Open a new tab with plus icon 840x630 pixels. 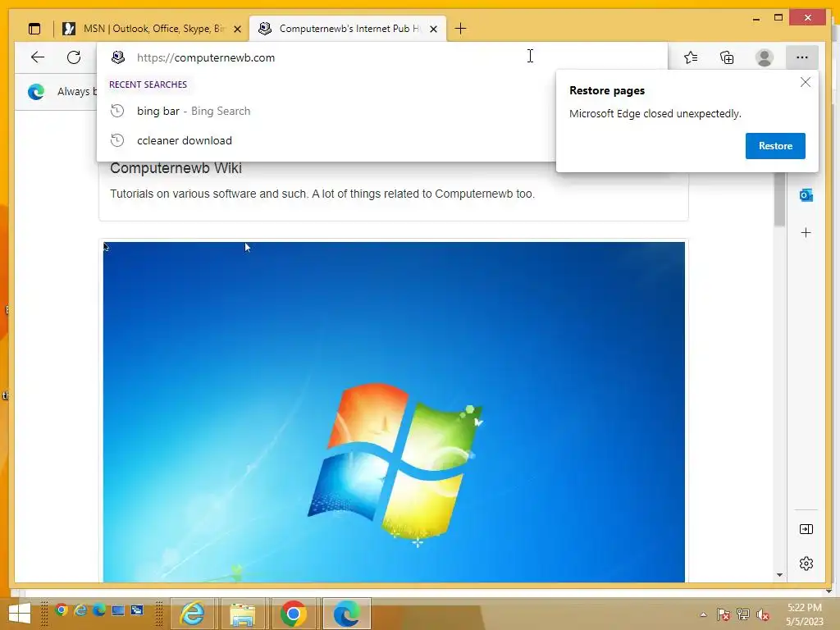pos(460,29)
